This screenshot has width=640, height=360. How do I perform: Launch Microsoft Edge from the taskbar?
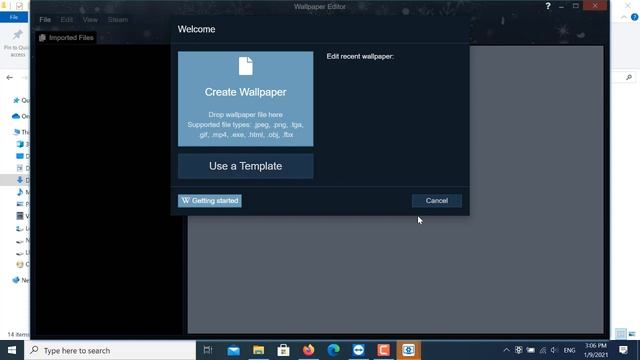[x=333, y=350]
